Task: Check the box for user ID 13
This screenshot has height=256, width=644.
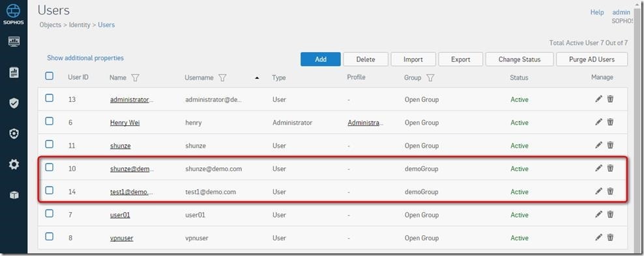Action: point(50,98)
